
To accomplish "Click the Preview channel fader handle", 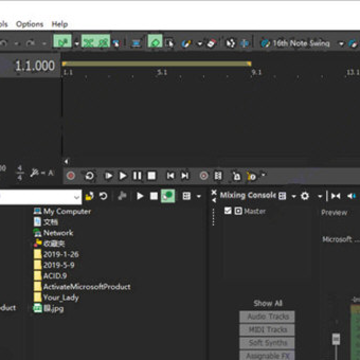I will pos(336,339).
